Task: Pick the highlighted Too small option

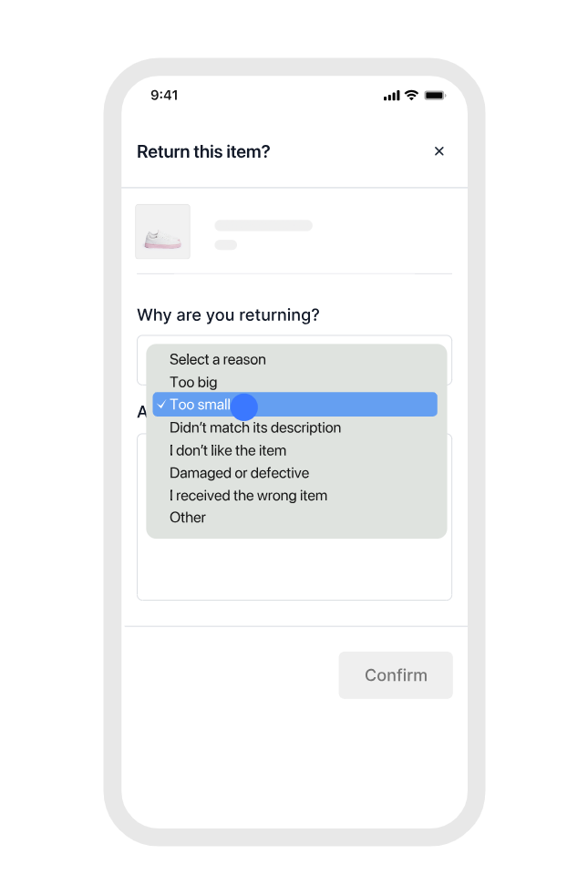Action: (x=294, y=405)
